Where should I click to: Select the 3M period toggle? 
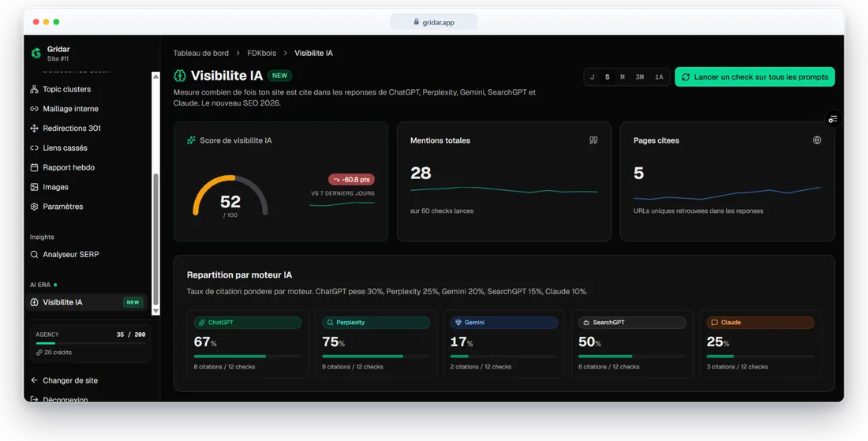(640, 77)
